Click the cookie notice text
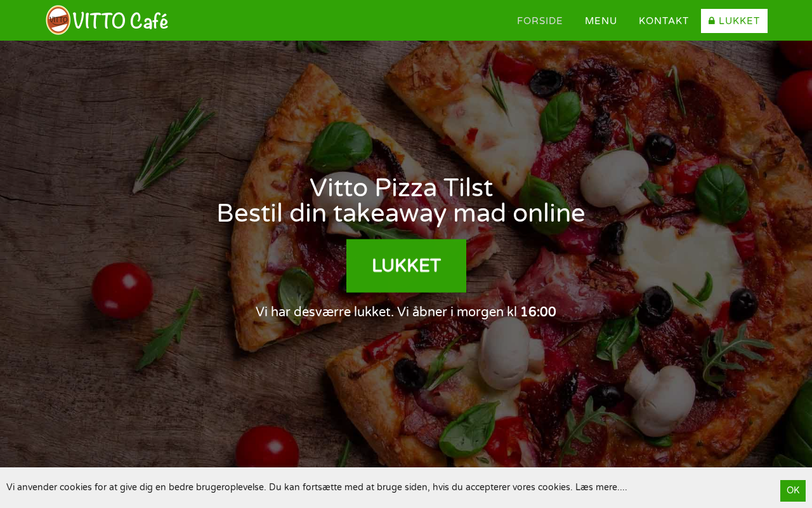This screenshot has height=508, width=812. [x=317, y=488]
